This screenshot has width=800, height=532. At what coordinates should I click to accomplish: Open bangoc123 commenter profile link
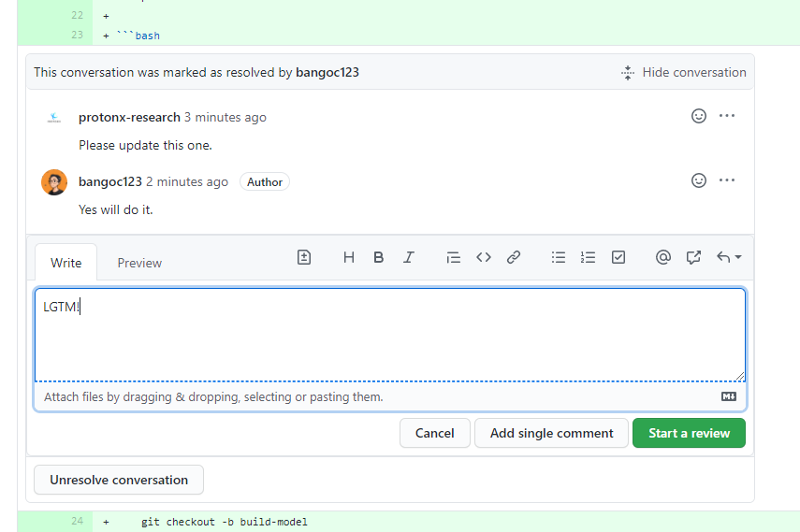pyautogui.click(x=110, y=181)
